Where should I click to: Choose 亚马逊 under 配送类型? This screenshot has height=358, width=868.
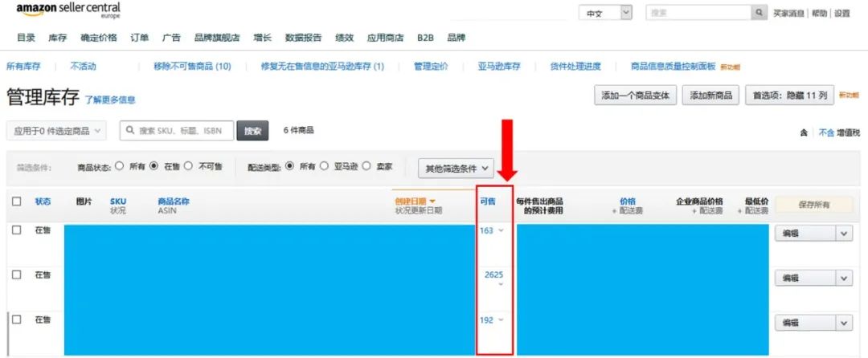coord(325,166)
